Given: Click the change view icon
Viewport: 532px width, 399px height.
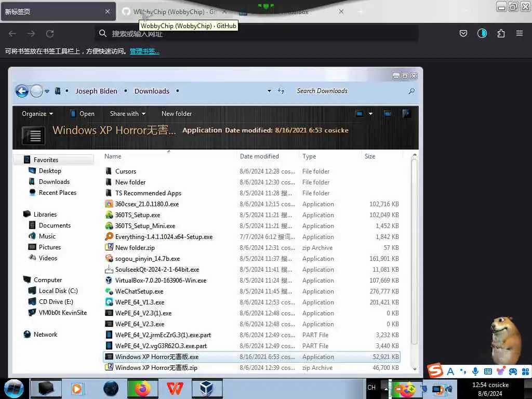Looking at the screenshot, I should [x=360, y=114].
